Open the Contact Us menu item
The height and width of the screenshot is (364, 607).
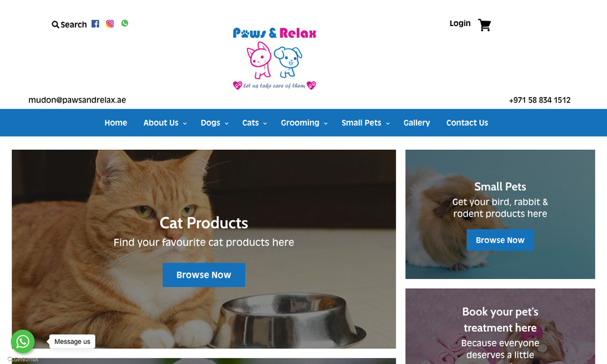tap(467, 123)
